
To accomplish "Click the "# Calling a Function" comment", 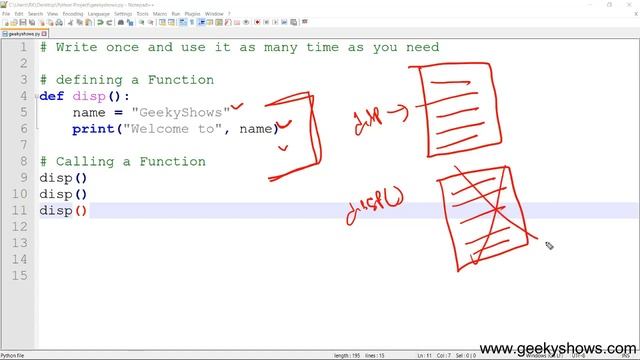I will [122, 161].
